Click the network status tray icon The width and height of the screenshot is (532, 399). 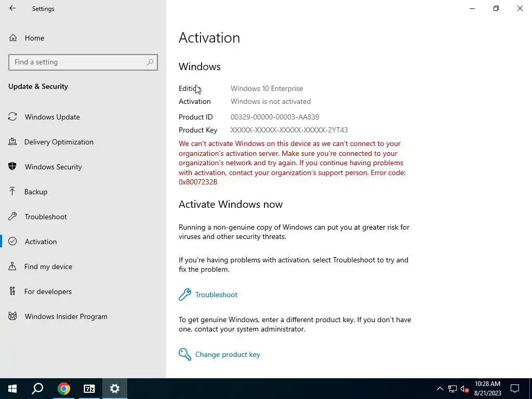pyautogui.click(x=453, y=389)
